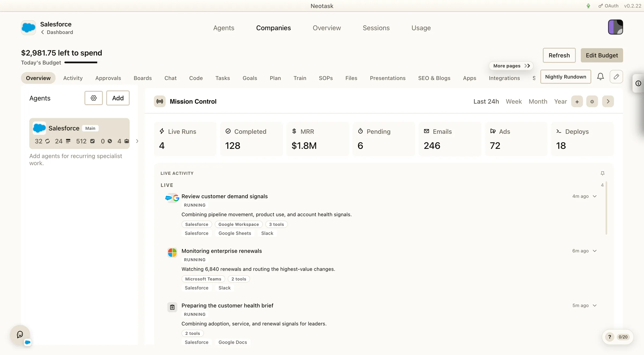
Task: Select the Month time range
Action: [538, 102]
